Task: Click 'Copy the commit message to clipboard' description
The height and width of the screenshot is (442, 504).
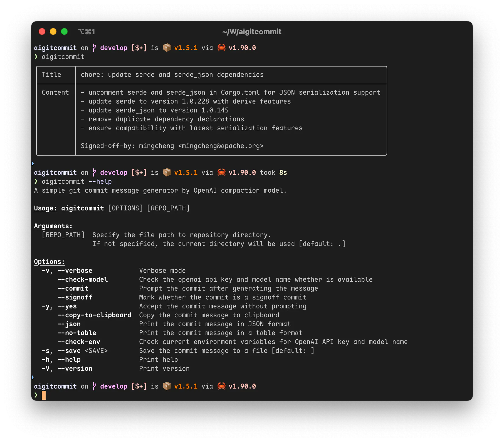Action: [x=209, y=315]
